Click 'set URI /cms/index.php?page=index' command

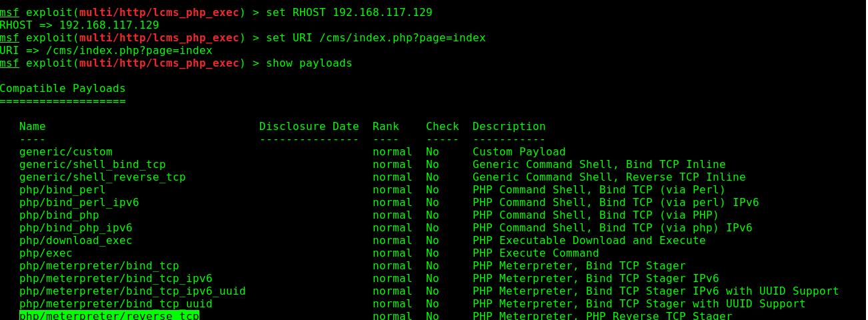pyautogui.click(x=376, y=38)
